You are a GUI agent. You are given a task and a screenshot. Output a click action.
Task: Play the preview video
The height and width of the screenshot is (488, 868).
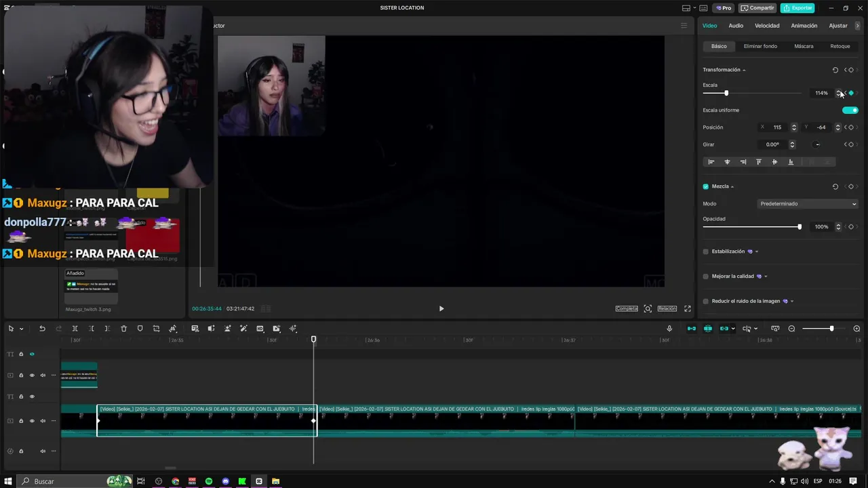click(441, 308)
